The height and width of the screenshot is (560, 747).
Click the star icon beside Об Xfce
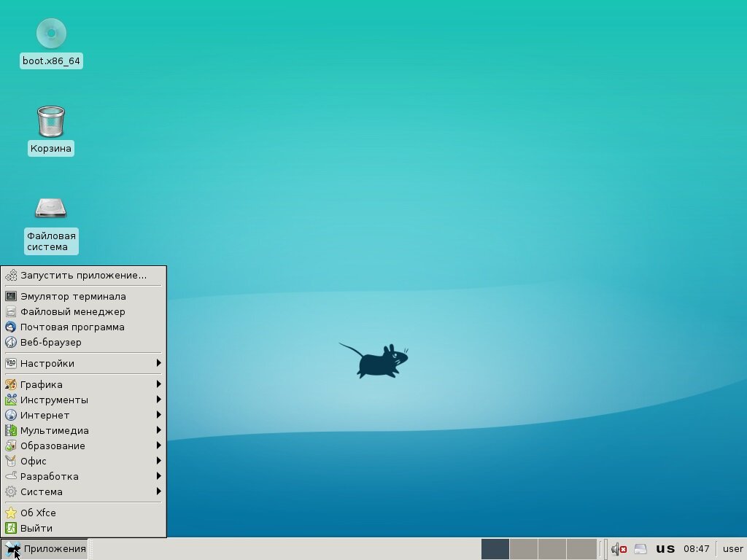click(x=10, y=513)
